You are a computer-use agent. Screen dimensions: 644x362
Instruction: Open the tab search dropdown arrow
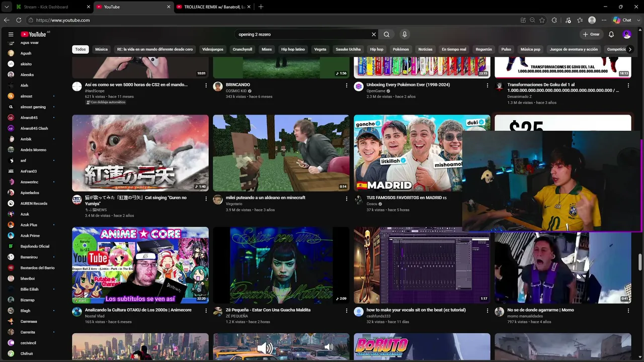(7, 7)
